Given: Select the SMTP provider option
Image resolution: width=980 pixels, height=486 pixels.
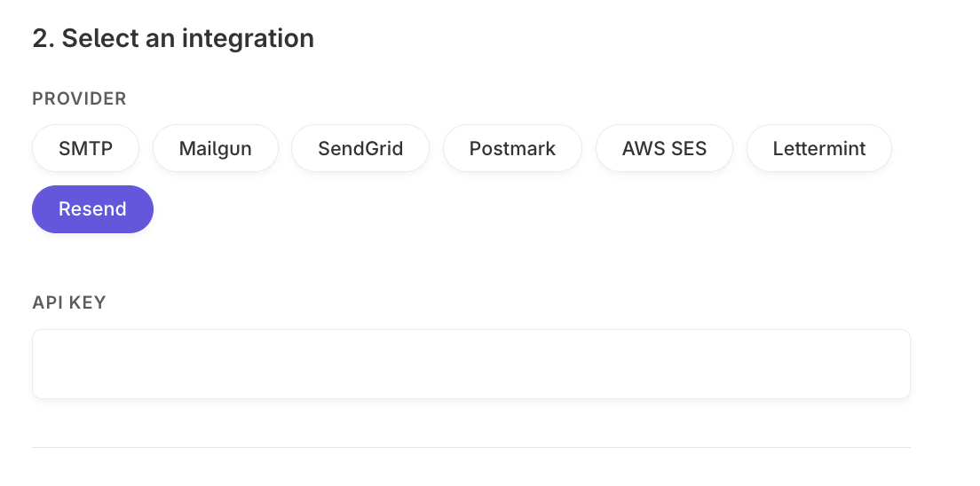Looking at the screenshot, I should 85,148.
